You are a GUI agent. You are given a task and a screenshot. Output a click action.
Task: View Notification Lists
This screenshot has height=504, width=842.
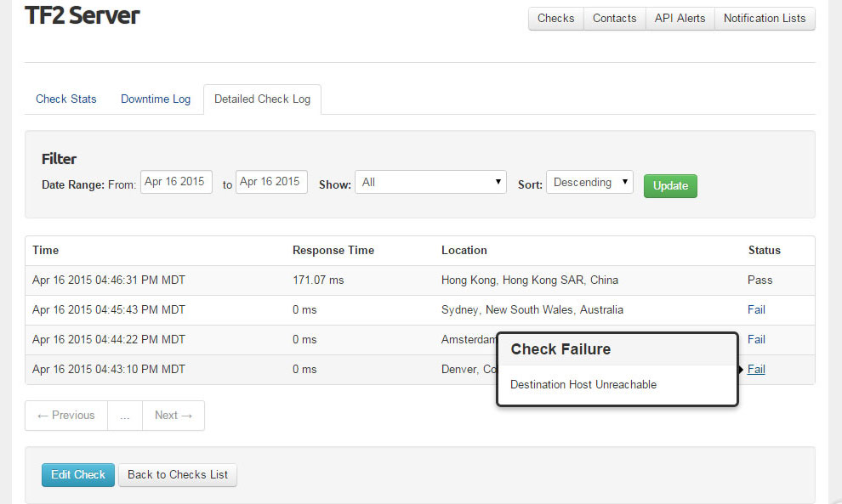click(x=765, y=18)
